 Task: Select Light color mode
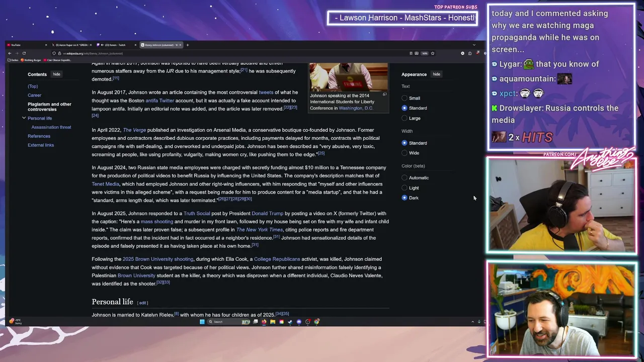[405, 188]
